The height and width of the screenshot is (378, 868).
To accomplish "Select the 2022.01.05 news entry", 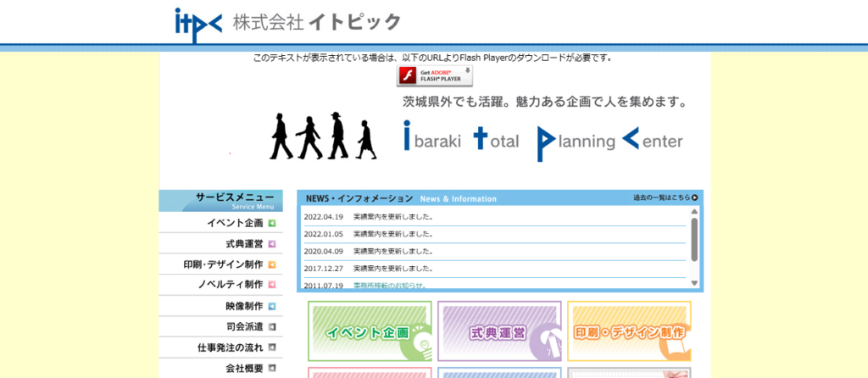I will pyautogui.click(x=494, y=234).
